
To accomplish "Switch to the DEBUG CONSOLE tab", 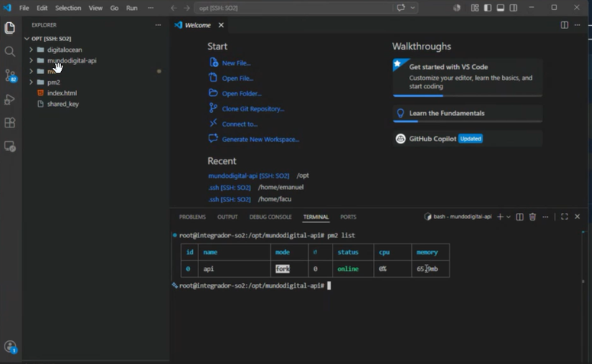I will point(270,217).
